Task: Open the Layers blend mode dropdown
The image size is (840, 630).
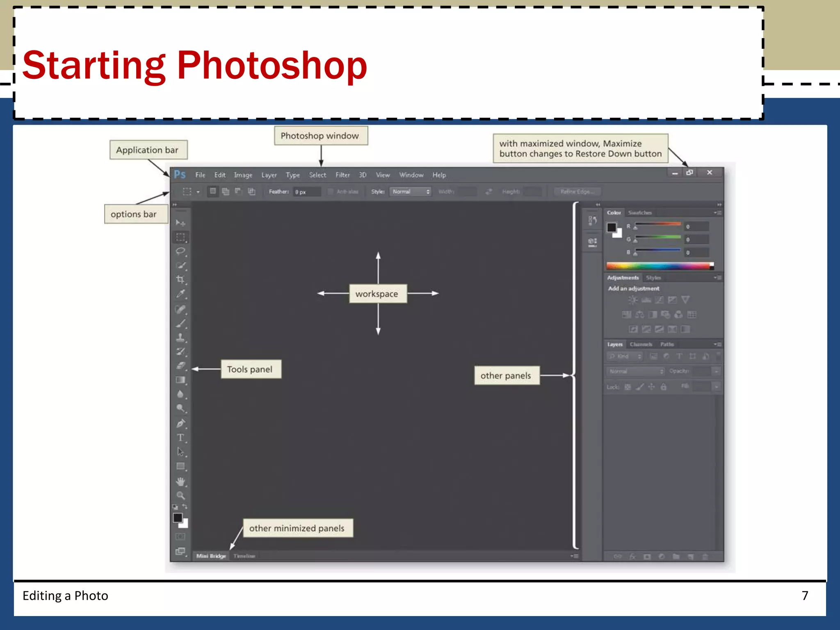Action: click(x=635, y=371)
